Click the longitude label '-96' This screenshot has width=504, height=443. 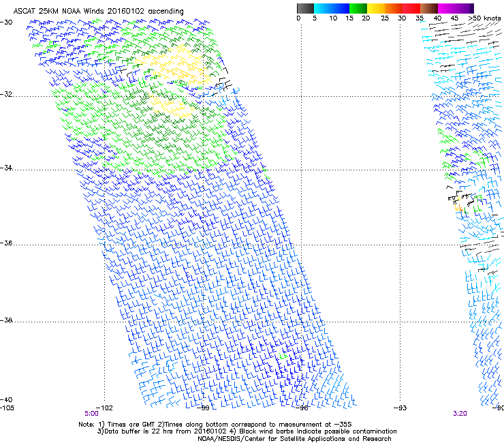[x=302, y=408]
